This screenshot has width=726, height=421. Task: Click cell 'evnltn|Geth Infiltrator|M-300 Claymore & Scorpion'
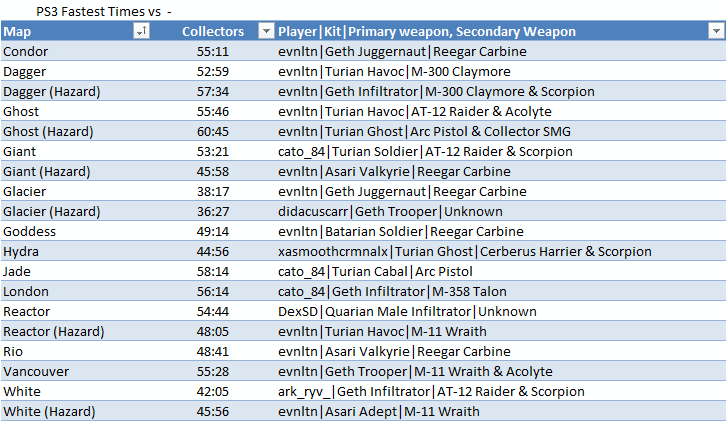(x=501, y=91)
